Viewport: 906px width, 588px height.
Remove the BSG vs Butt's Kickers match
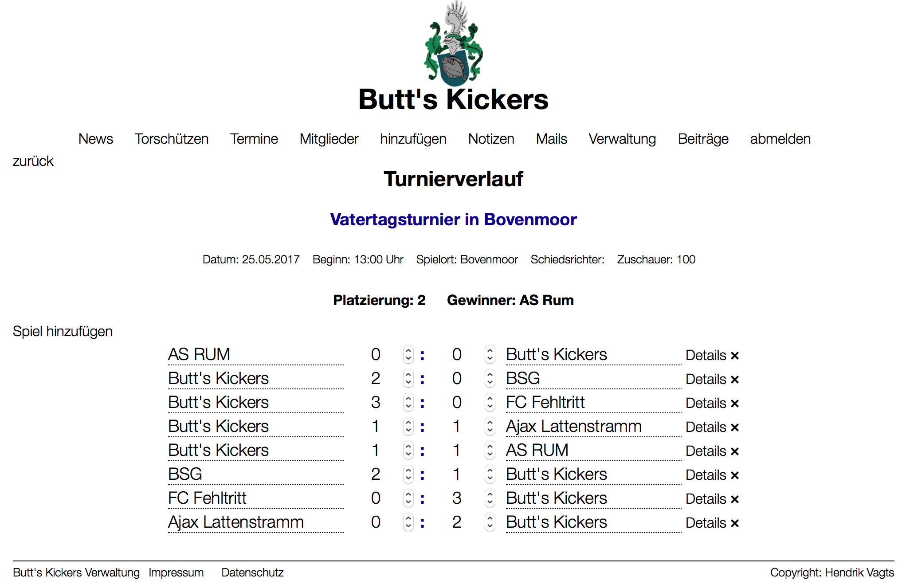click(735, 475)
